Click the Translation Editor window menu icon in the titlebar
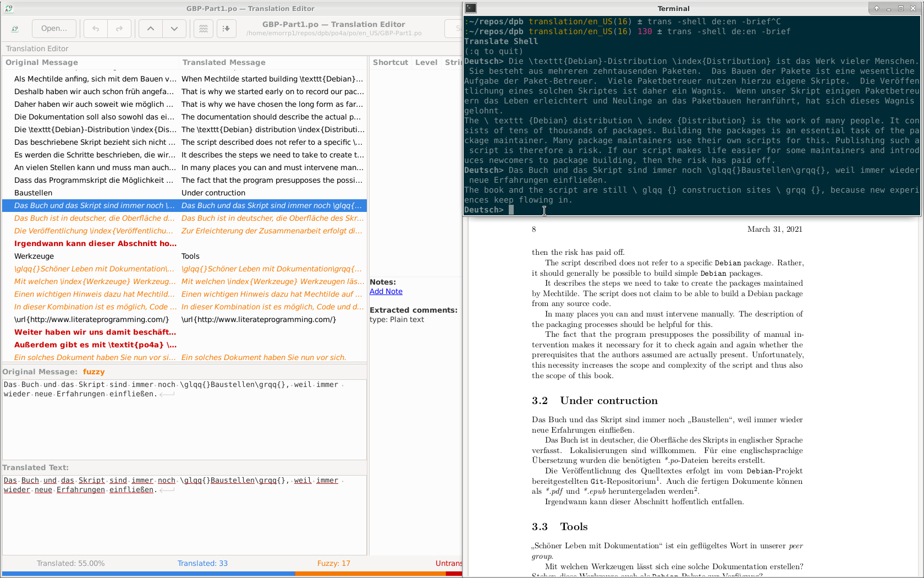The width and height of the screenshot is (924, 578). tap(9, 8)
